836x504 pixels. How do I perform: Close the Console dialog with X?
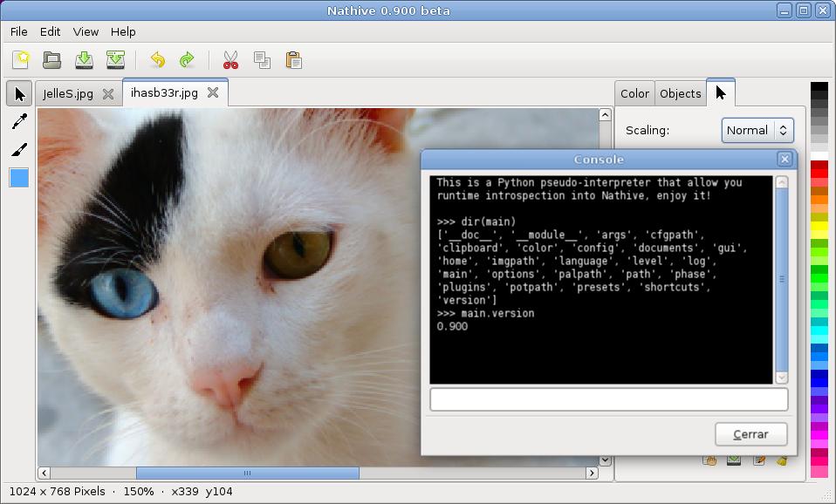(785, 159)
